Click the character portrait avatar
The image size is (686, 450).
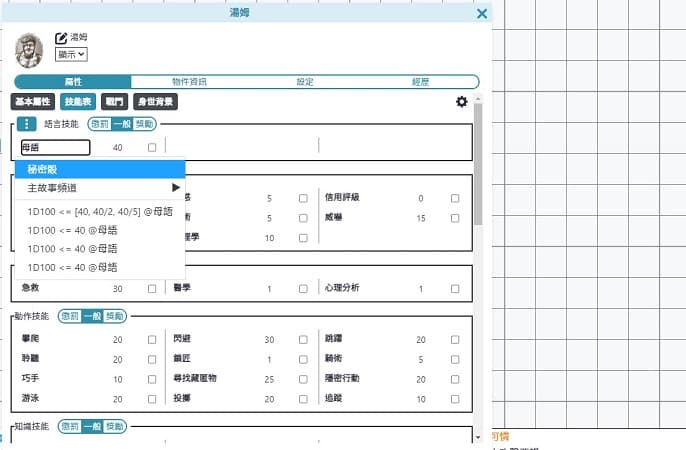(x=29, y=50)
